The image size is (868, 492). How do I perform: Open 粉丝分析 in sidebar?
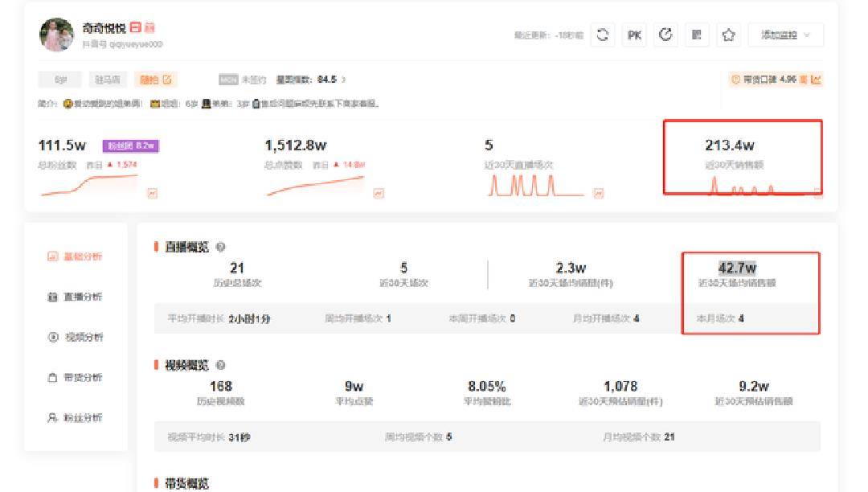tap(76, 418)
